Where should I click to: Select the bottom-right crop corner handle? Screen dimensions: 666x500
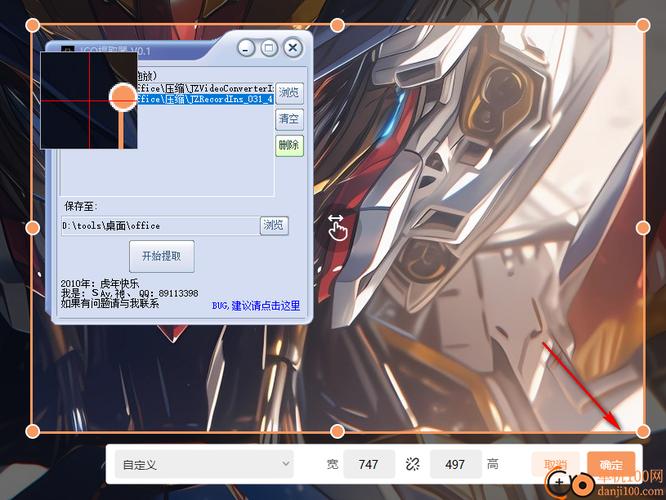point(643,432)
